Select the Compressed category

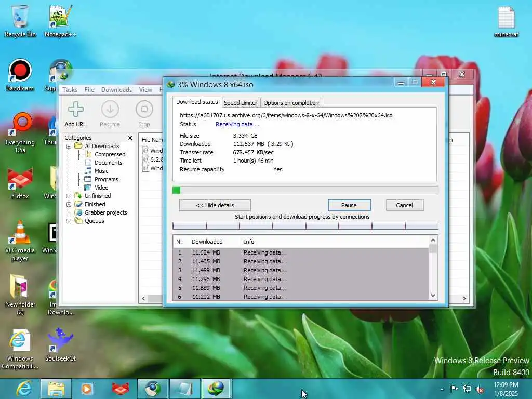110,154
